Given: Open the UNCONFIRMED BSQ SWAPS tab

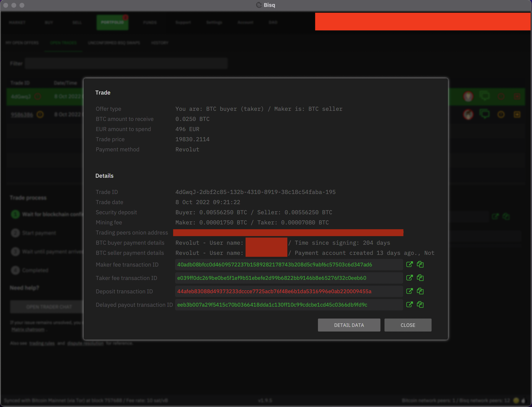Looking at the screenshot, I should tap(114, 43).
